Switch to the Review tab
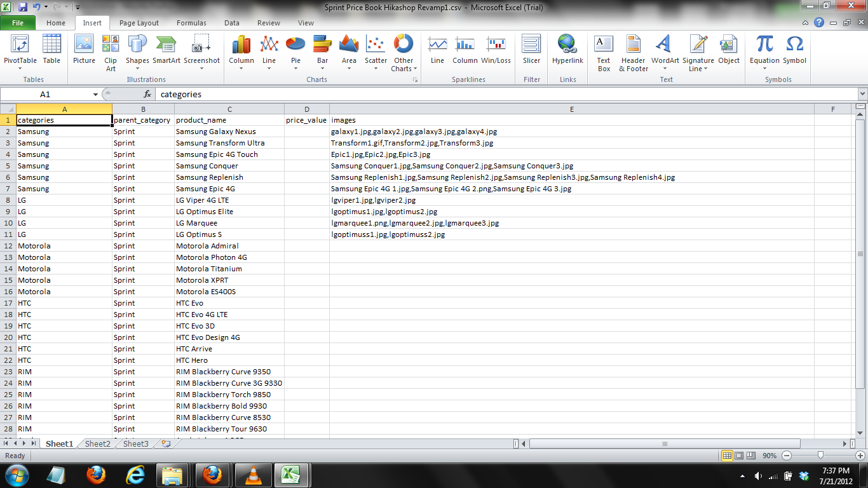Image resolution: width=868 pixels, height=488 pixels. [x=269, y=23]
